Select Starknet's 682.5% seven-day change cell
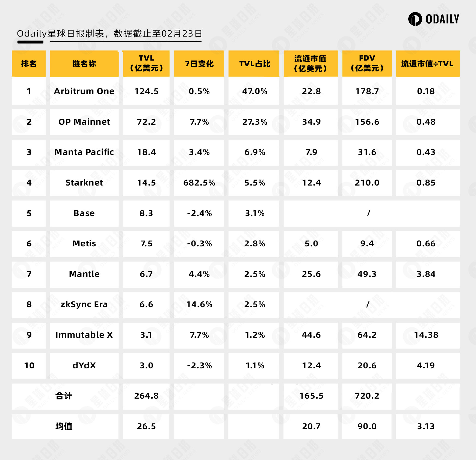The height and width of the screenshot is (460, 476). pos(199,183)
